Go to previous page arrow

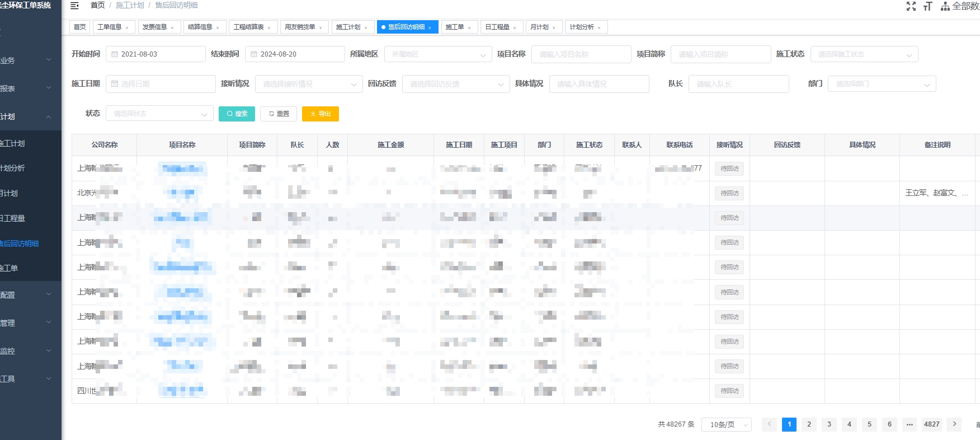point(769,424)
